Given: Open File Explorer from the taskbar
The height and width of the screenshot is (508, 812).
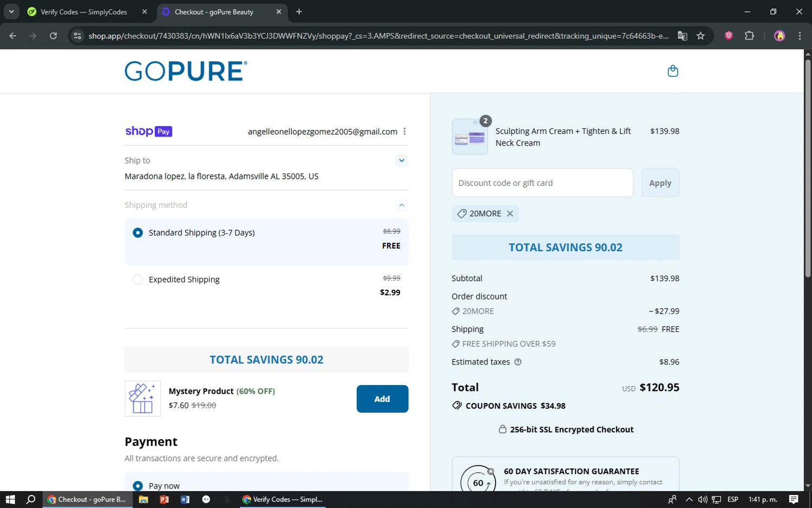Looking at the screenshot, I should click(x=143, y=499).
